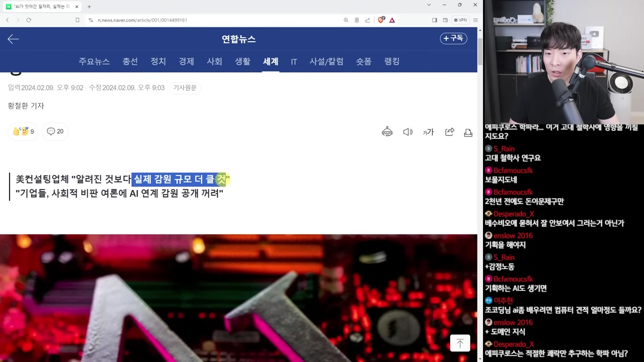Subscribe with the +구독 button
Image resolution: width=644 pixels, height=362 pixels.
pos(453,38)
